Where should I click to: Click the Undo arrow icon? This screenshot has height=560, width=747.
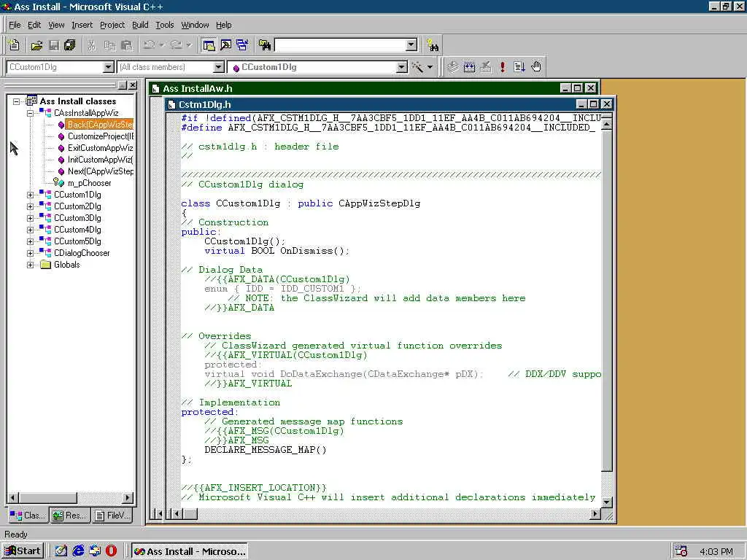[x=149, y=45]
